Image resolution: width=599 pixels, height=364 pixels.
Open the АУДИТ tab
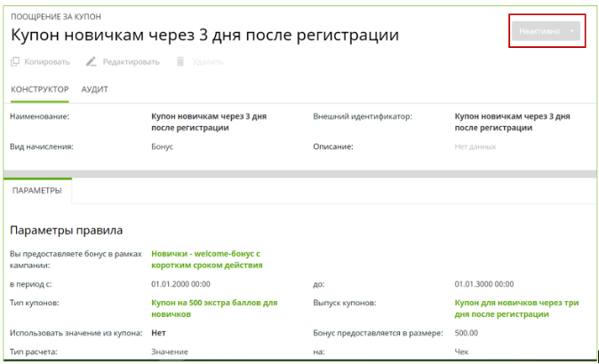(94, 90)
